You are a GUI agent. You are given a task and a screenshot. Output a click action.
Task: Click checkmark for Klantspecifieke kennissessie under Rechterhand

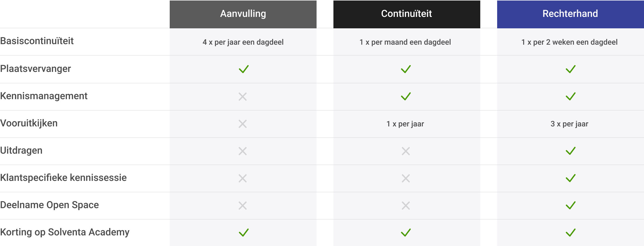pyautogui.click(x=571, y=178)
